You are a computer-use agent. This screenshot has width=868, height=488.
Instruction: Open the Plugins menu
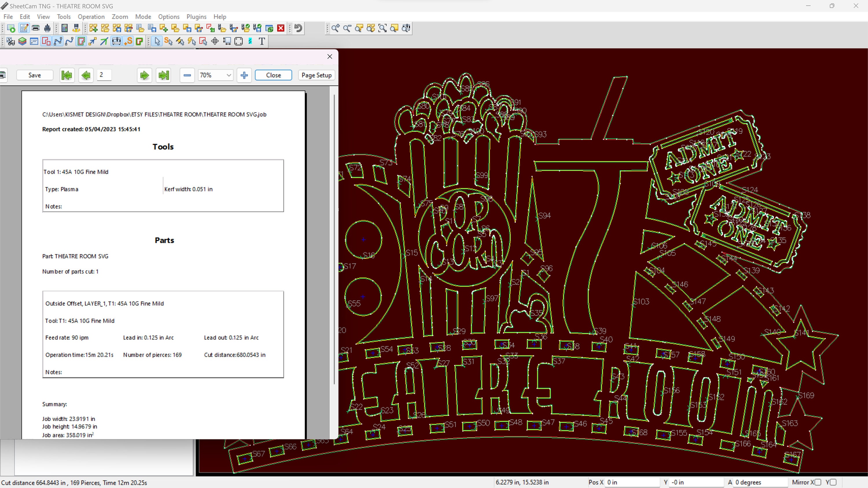tap(196, 16)
